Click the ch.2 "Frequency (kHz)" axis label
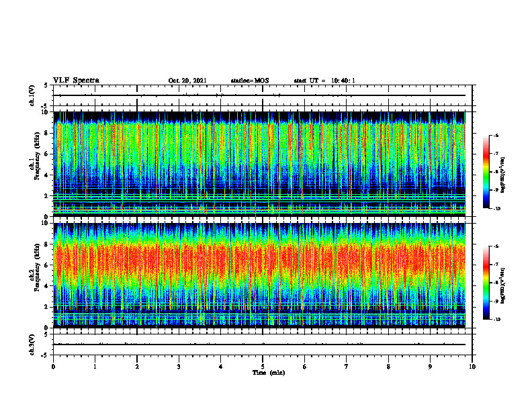Screen dimensions: 532x411 point(37,267)
